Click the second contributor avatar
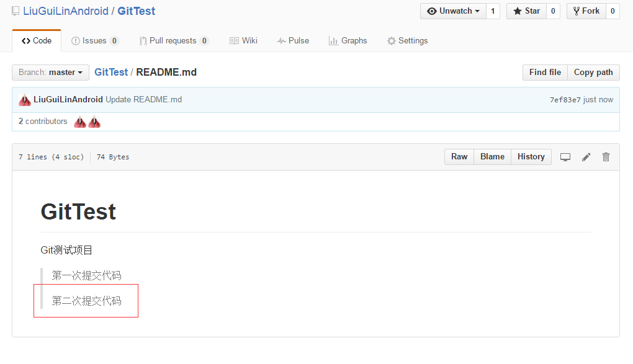 click(94, 122)
